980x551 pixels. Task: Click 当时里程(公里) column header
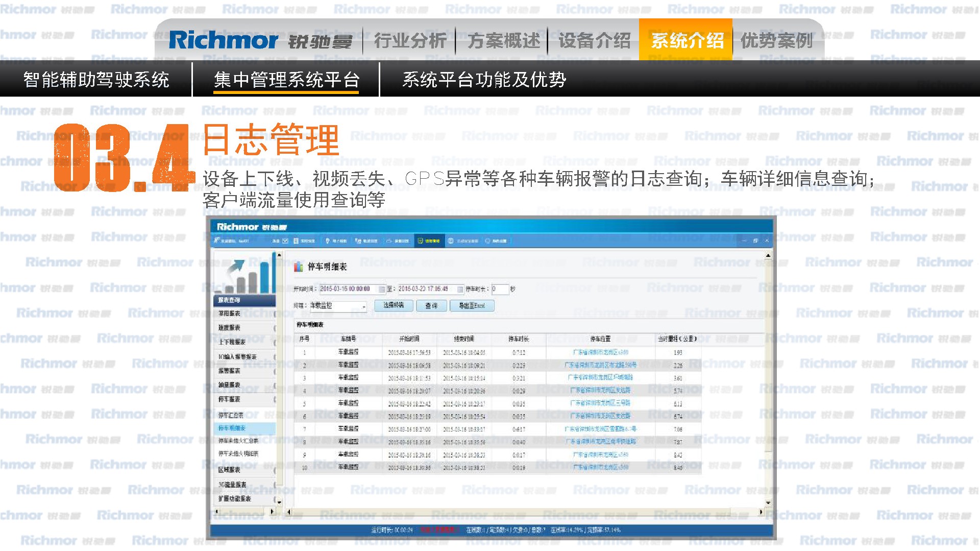click(677, 339)
